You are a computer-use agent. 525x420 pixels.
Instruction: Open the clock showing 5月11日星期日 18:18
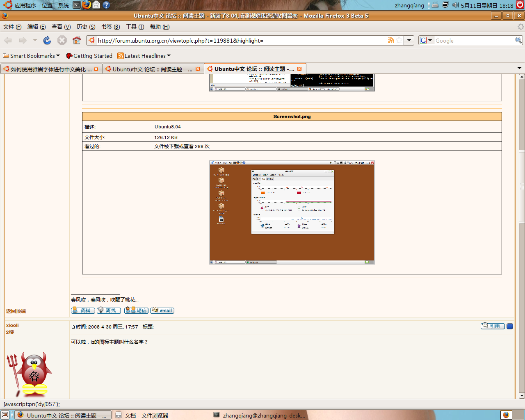[x=487, y=5]
